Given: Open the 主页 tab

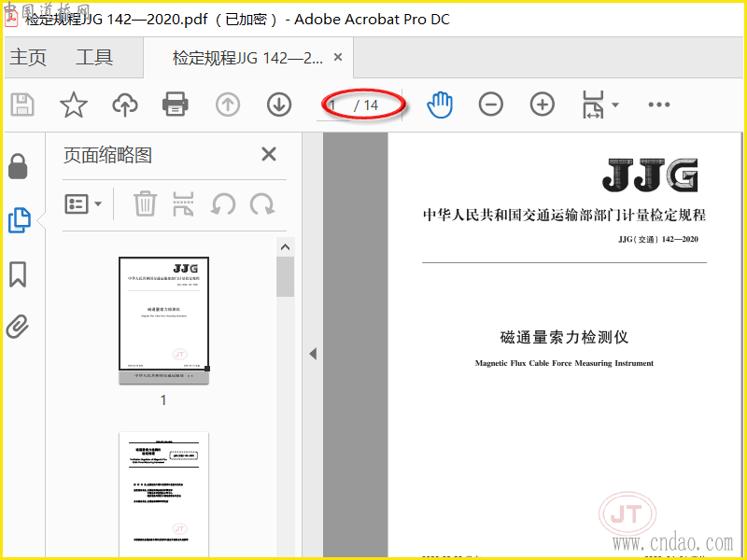Looking at the screenshot, I should click(x=28, y=57).
